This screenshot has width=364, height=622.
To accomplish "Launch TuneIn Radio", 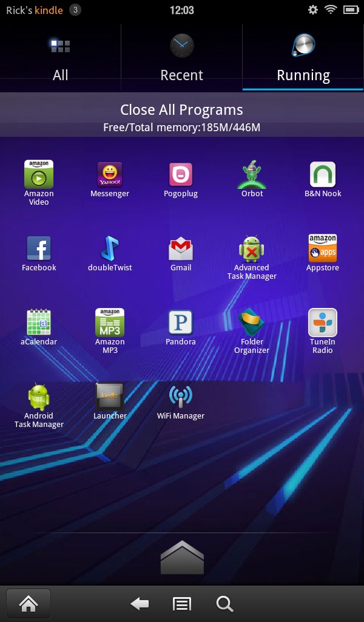I will click(x=323, y=322).
